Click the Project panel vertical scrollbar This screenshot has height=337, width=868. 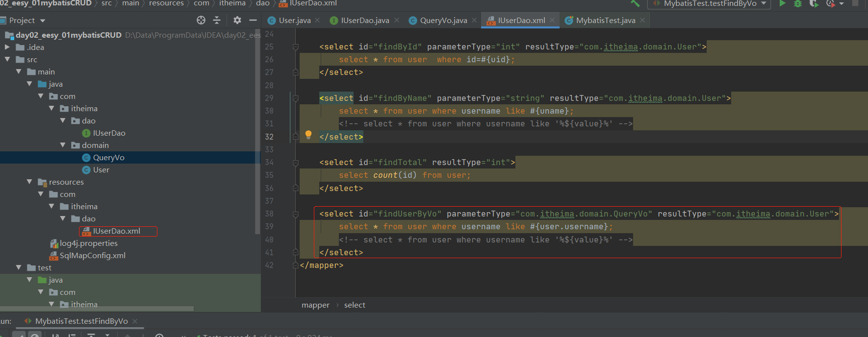coord(258,132)
